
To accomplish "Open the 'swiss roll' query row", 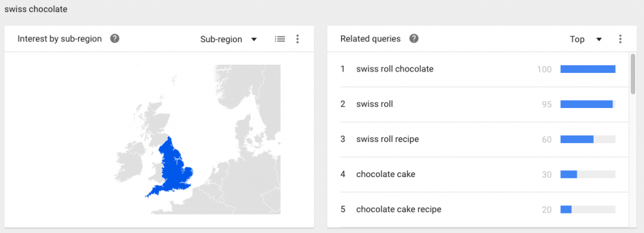I will point(485,104).
